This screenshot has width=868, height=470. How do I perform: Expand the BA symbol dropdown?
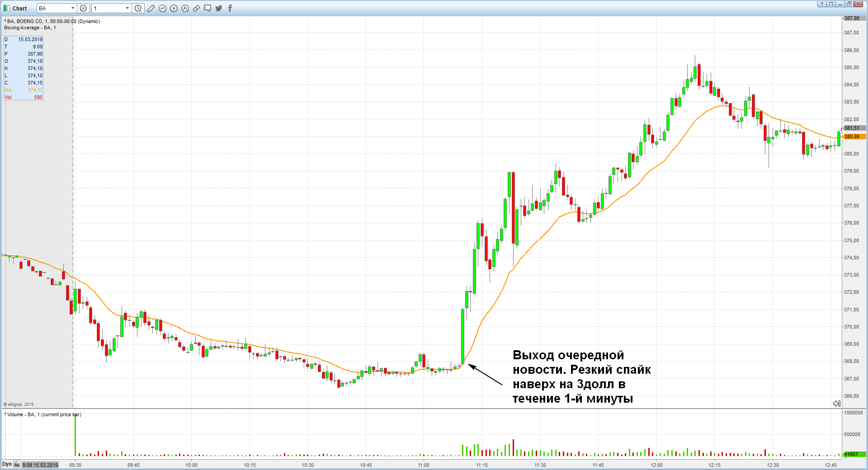72,8
